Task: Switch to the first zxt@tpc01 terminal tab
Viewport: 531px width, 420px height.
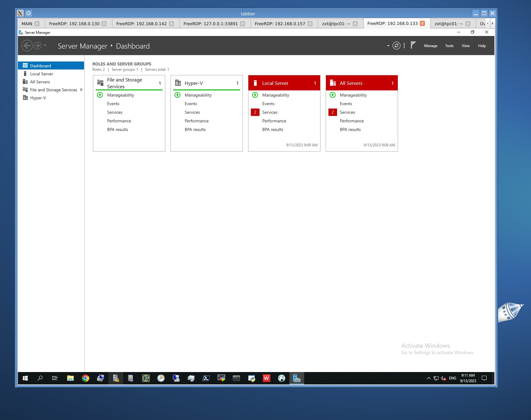Action: [x=336, y=24]
